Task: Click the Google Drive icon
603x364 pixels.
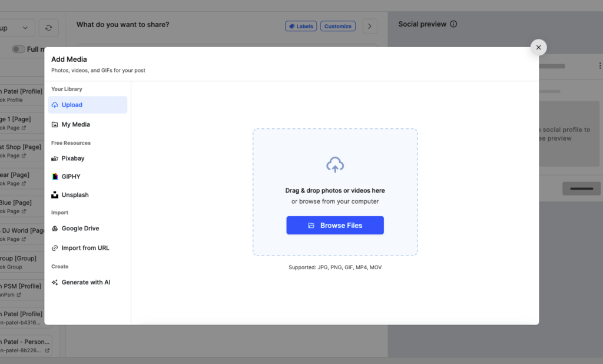Action: click(55, 229)
